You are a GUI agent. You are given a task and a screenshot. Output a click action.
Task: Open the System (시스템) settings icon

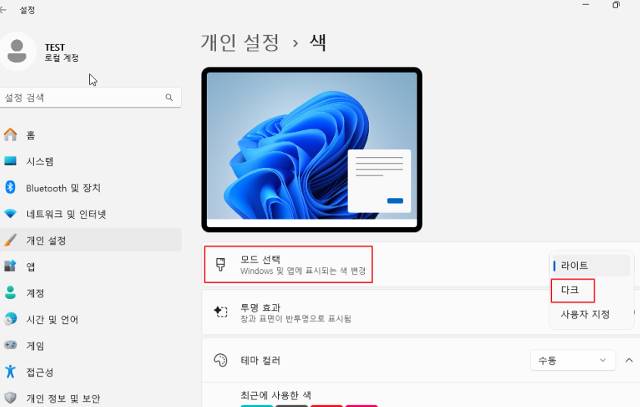click(10, 161)
